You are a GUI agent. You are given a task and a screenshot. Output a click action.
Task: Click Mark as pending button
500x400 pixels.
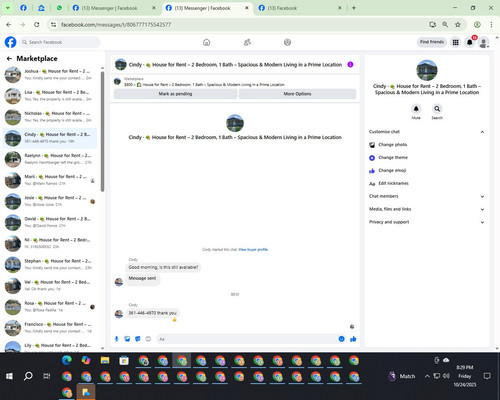(175, 94)
